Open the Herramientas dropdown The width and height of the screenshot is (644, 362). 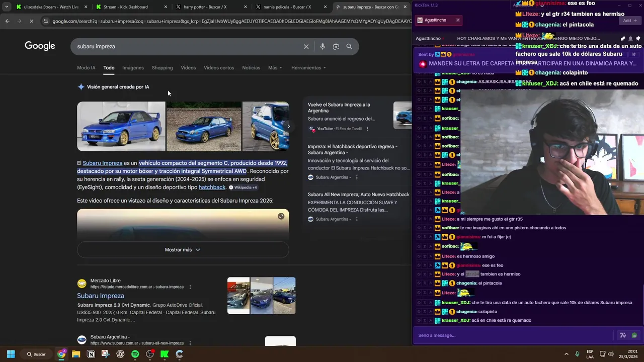(308, 68)
